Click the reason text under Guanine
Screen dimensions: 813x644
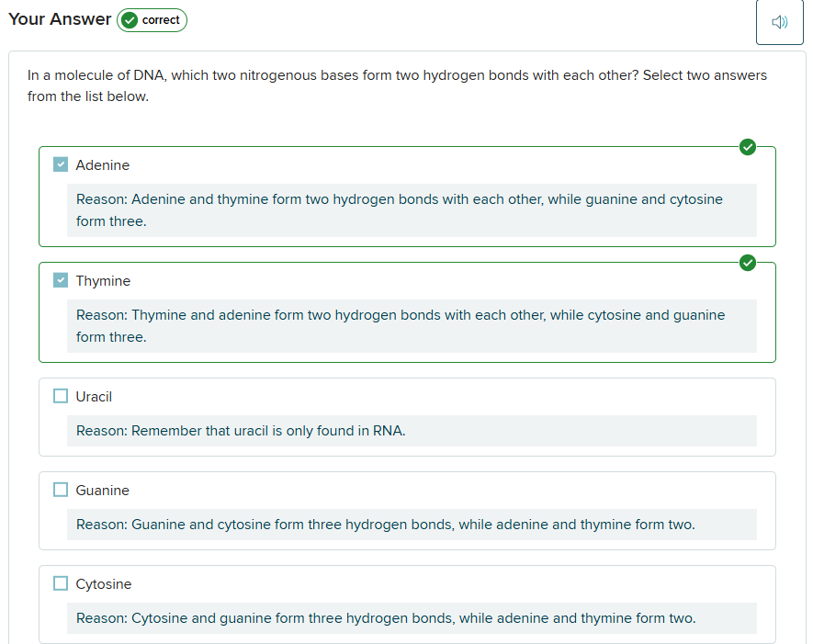click(x=385, y=525)
